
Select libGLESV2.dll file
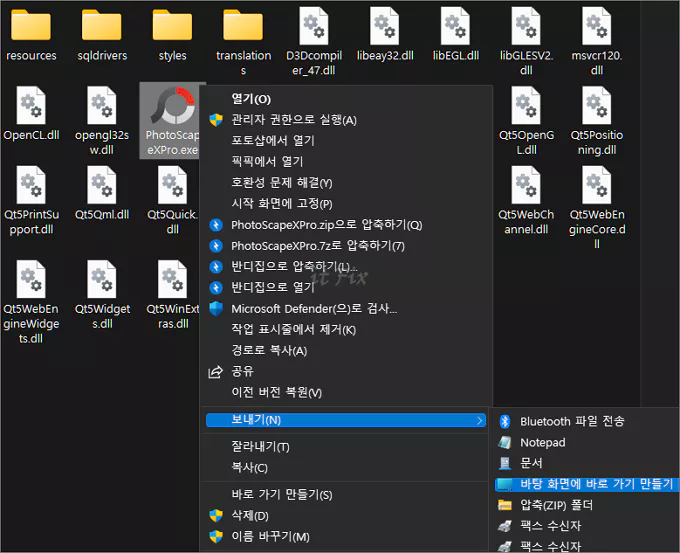click(526, 42)
